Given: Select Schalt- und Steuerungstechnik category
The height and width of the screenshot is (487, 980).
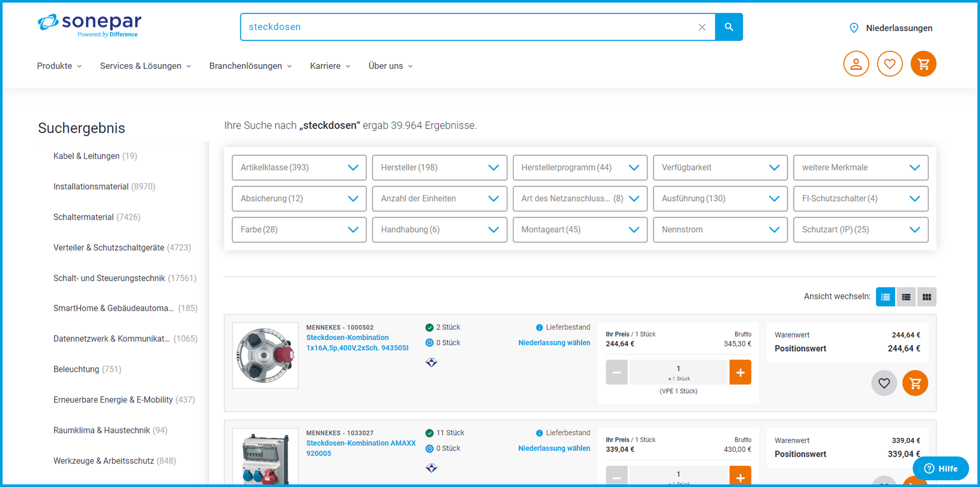Looking at the screenshot, I should click(125, 278).
